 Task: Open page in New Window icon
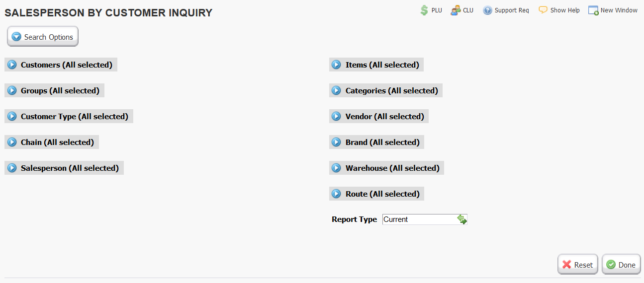[593, 10]
